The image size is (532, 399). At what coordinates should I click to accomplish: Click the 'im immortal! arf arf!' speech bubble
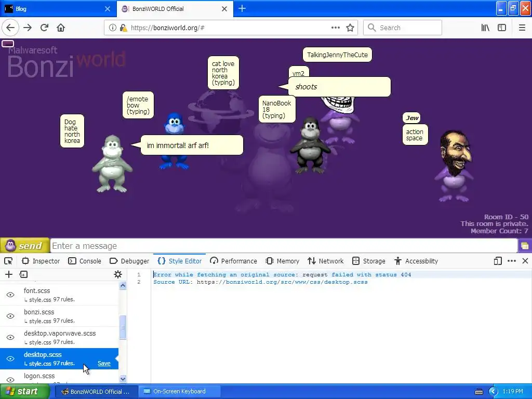click(x=192, y=145)
